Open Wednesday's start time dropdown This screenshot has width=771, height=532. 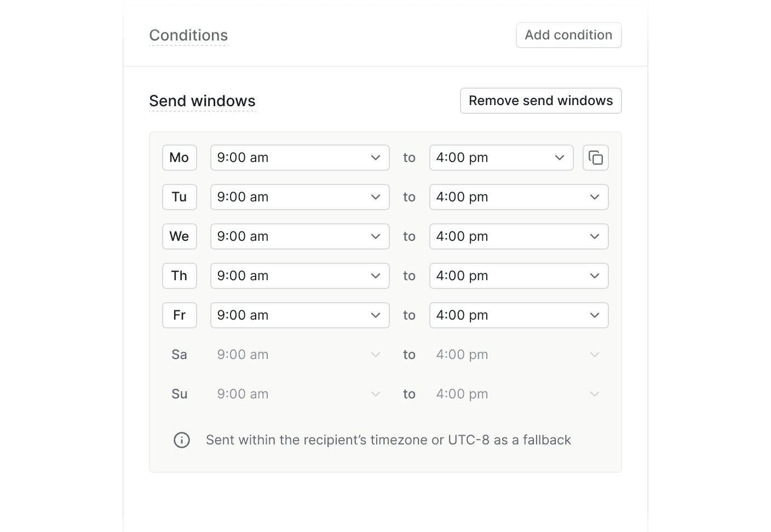tap(300, 236)
